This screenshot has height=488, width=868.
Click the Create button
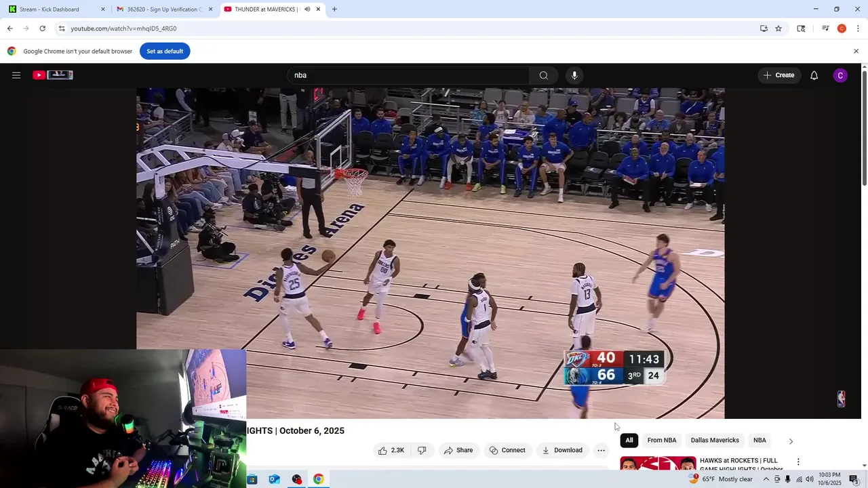pos(778,75)
